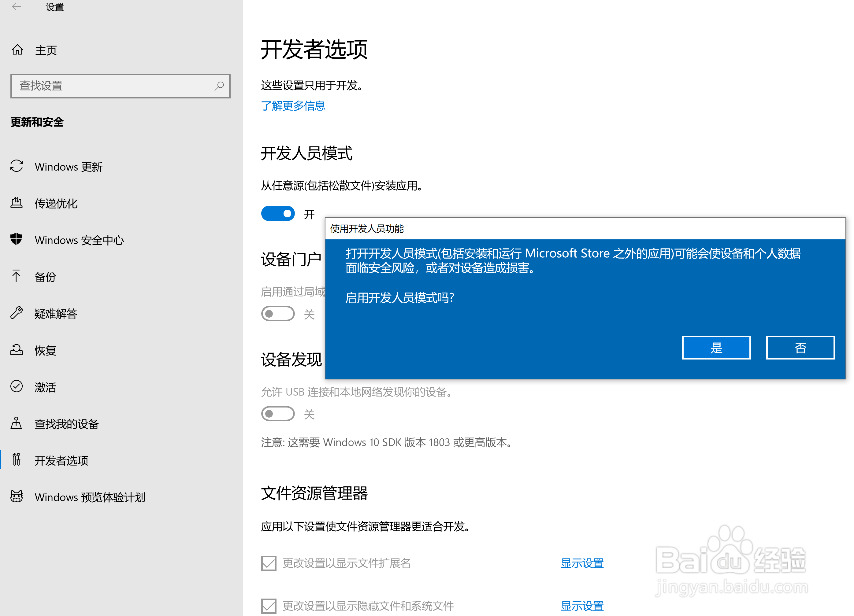The image size is (854, 616).
Task: Click the Windows Security shield icon
Action: pyautogui.click(x=17, y=239)
